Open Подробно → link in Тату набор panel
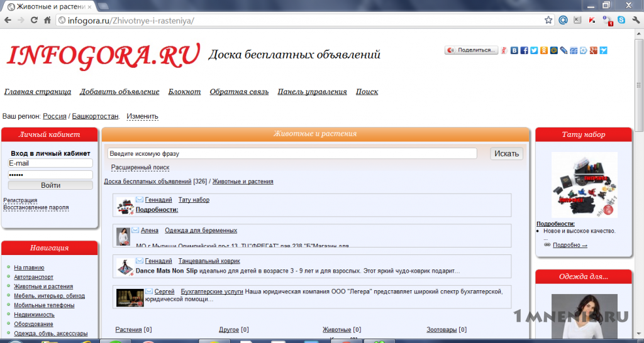Viewport: 644px width, 343px height. point(570,245)
